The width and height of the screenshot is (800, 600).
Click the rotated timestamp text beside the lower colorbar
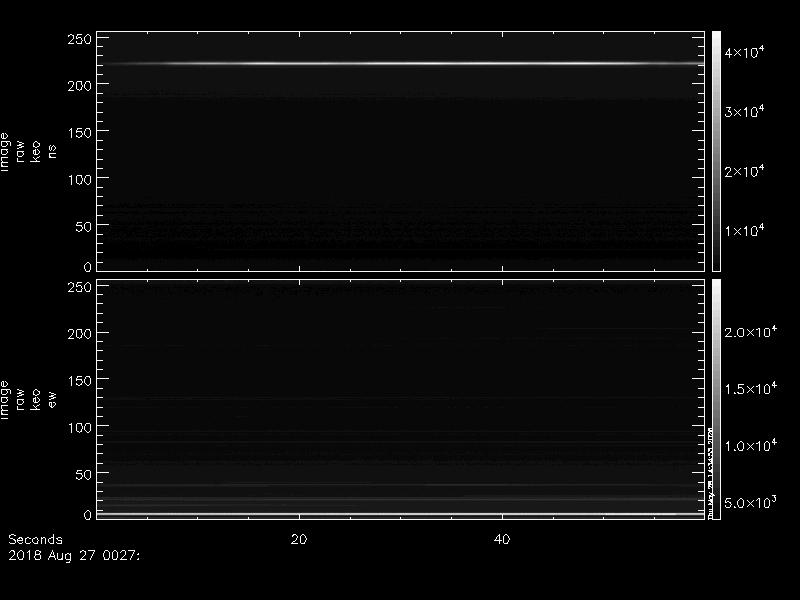coord(710,472)
